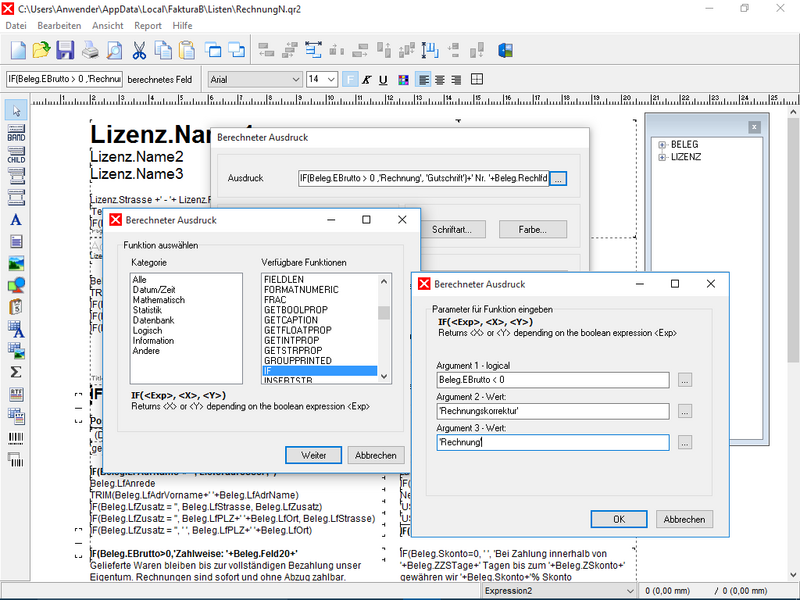Select the memo field tool
This screenshot has height=600, width=800.
(16, 242)
